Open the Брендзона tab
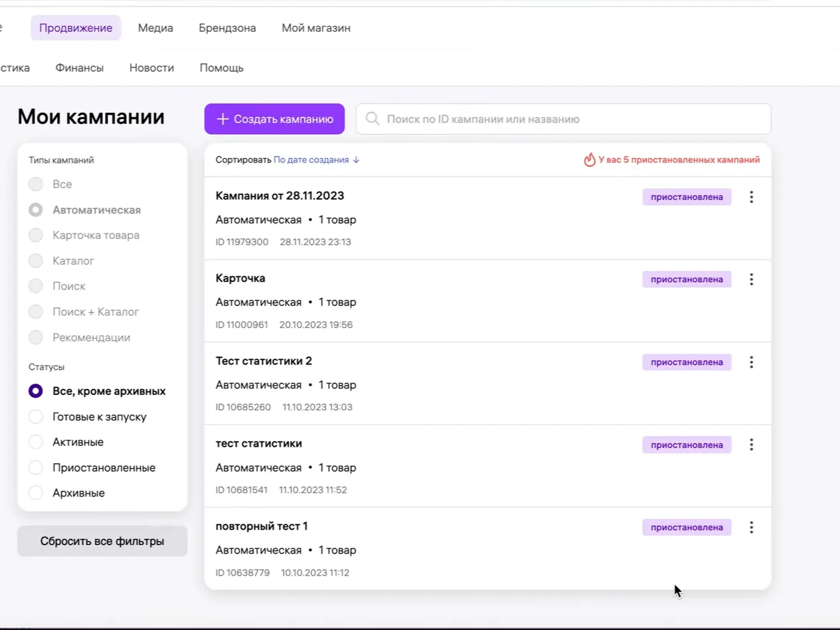This screenshot has height=630, width=840. (227, 28)
